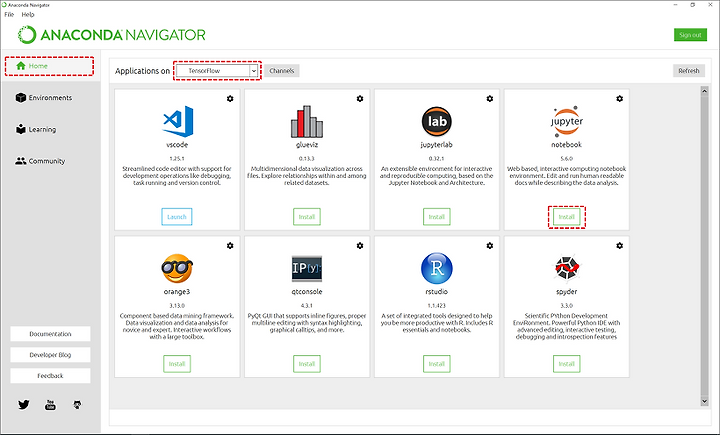
Task: Click the Refresh button
Action: [x=689, y=71]
